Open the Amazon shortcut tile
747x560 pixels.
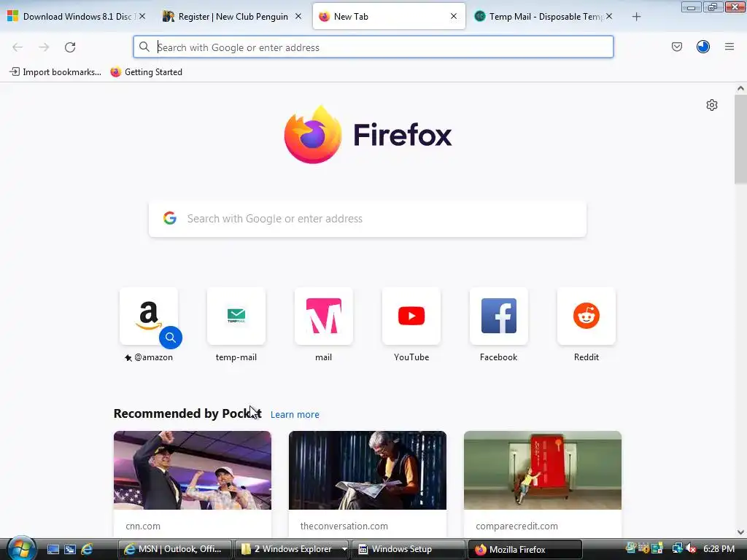click(149, 316)
